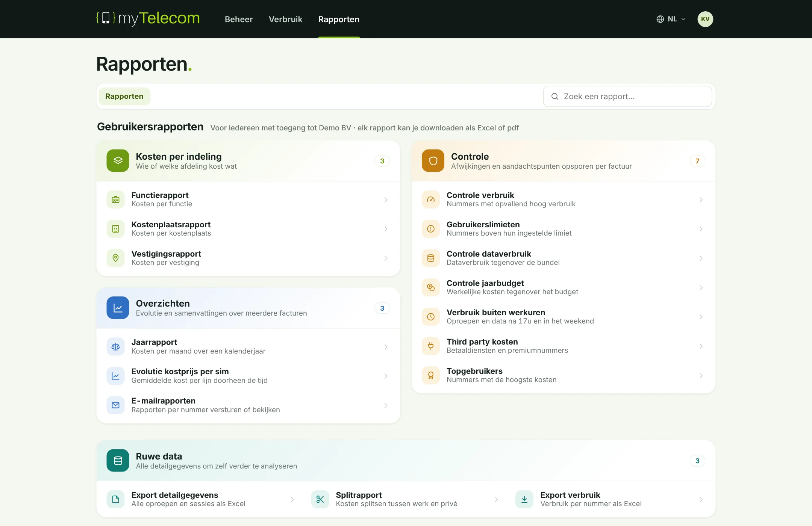Click the teal Ruwe data database icon

118,461
